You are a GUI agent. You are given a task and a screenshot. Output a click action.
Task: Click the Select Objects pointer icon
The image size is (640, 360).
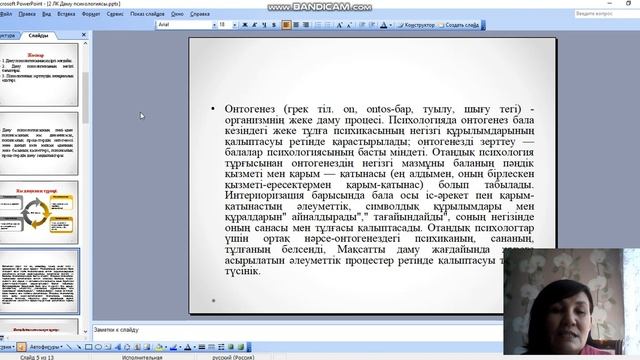pyautogui.click(x=21, y=347)
